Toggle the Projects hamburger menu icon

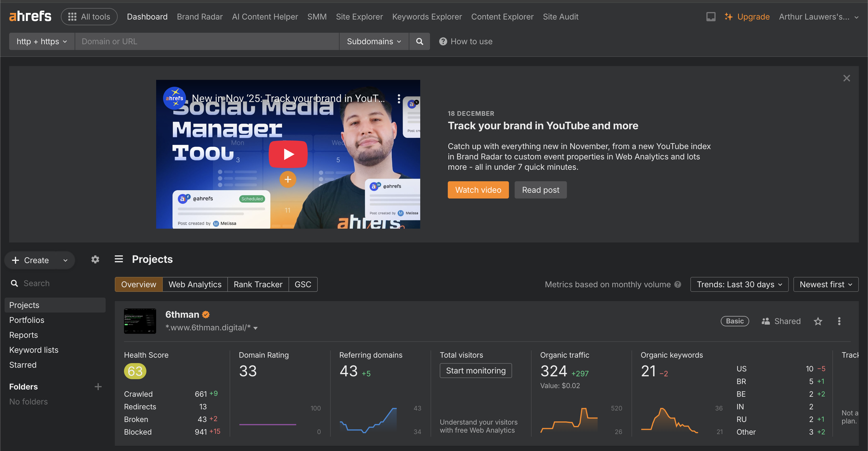coord(119,259)
